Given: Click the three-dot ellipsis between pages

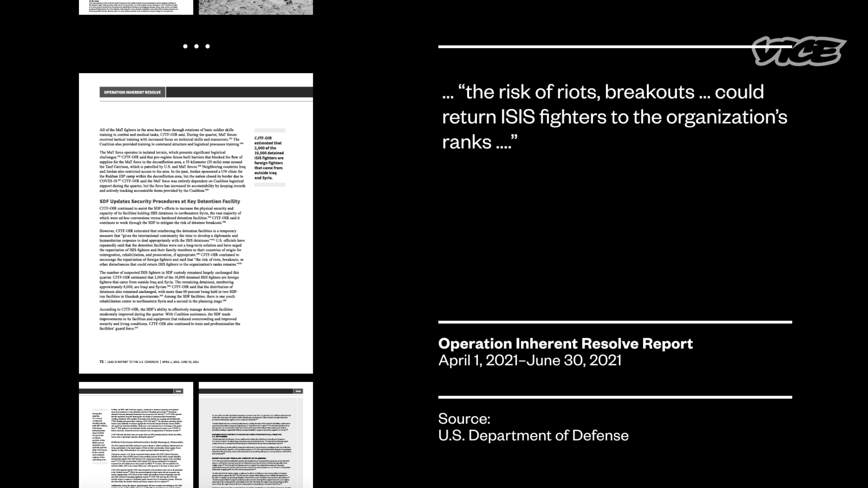Looking at the screenshot, I should click(x=196, y=46).
